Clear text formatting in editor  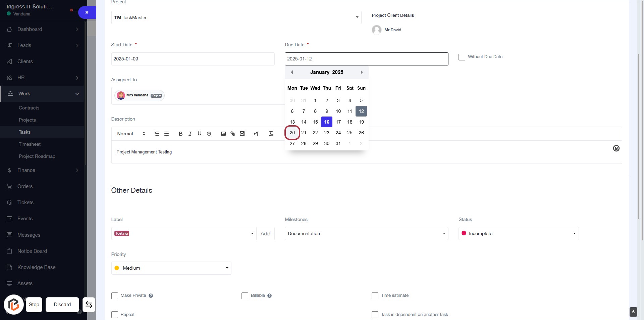click(271, 134)
